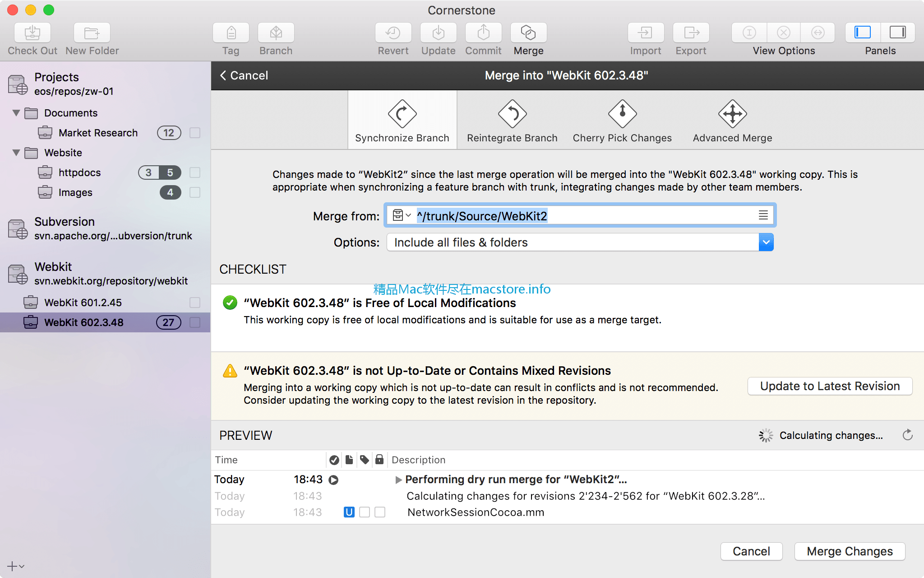Screen dimensions: 924x578
Task: Toggle the right inspector panel
Action: coord(897,33)
